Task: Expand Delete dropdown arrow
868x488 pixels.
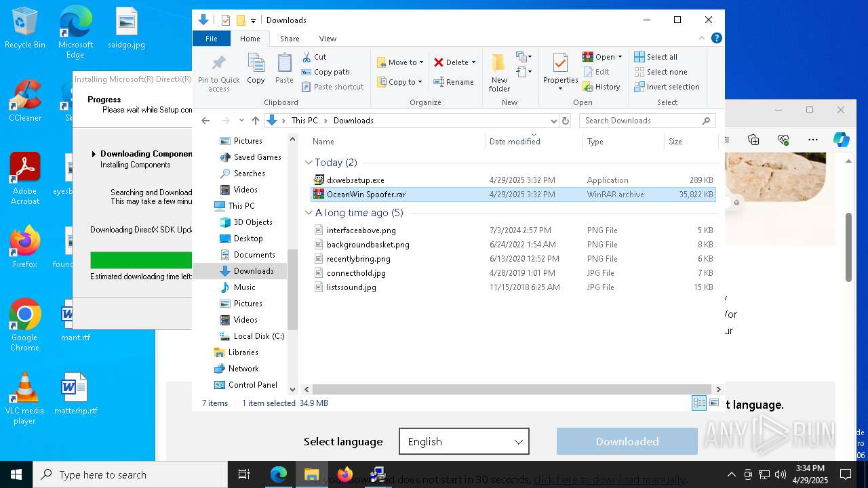Action: click(473, 62)
